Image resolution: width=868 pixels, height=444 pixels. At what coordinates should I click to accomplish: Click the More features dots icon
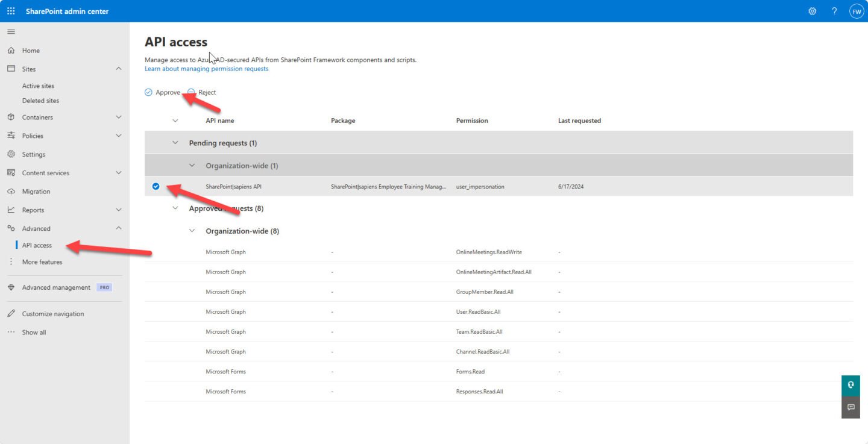[11, 262]
